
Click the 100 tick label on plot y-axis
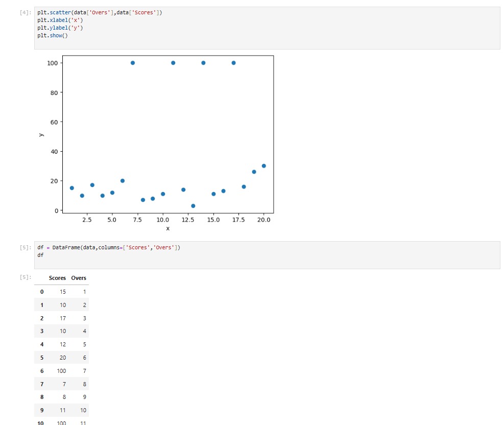coord(53,63)
